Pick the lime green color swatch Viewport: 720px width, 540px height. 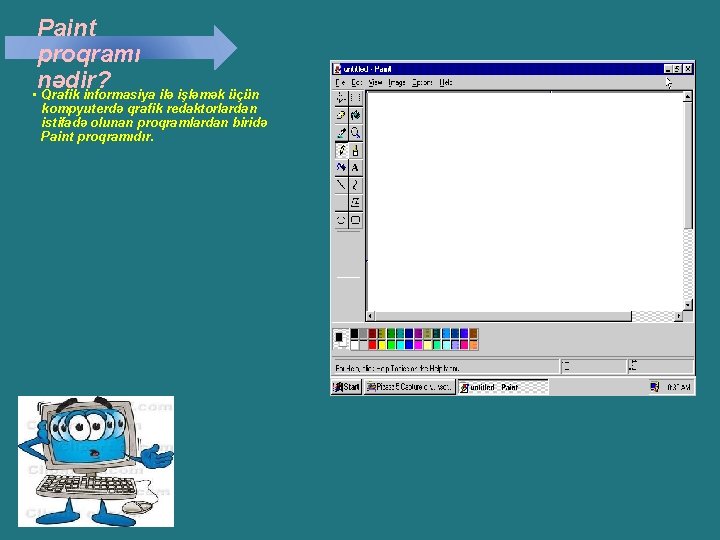pyautogui.click(x=391, y=345)
